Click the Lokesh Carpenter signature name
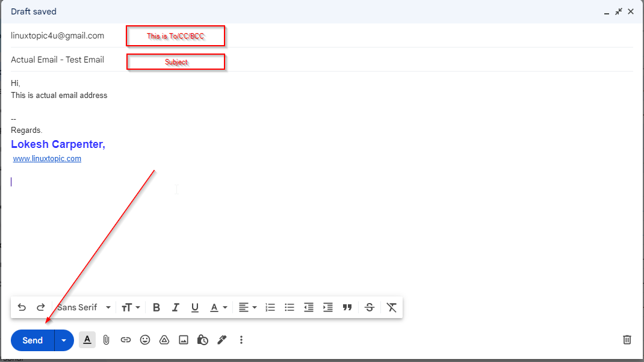The width and height of the screenshot is (644, 362). (58, 144)
